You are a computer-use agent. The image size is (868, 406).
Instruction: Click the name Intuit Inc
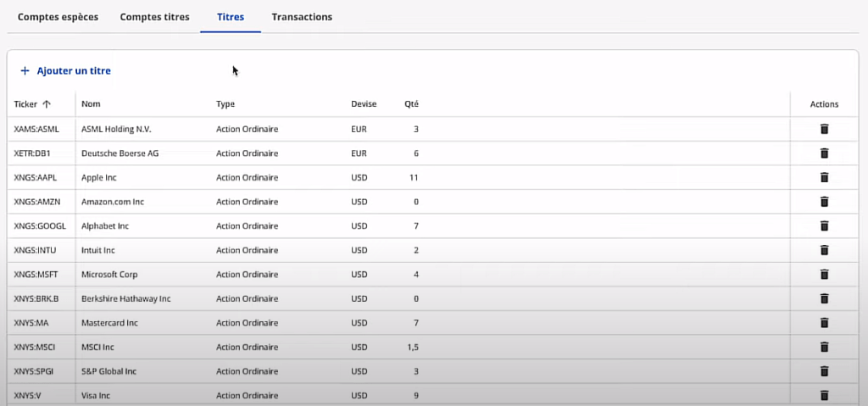[x=98, y=250]
